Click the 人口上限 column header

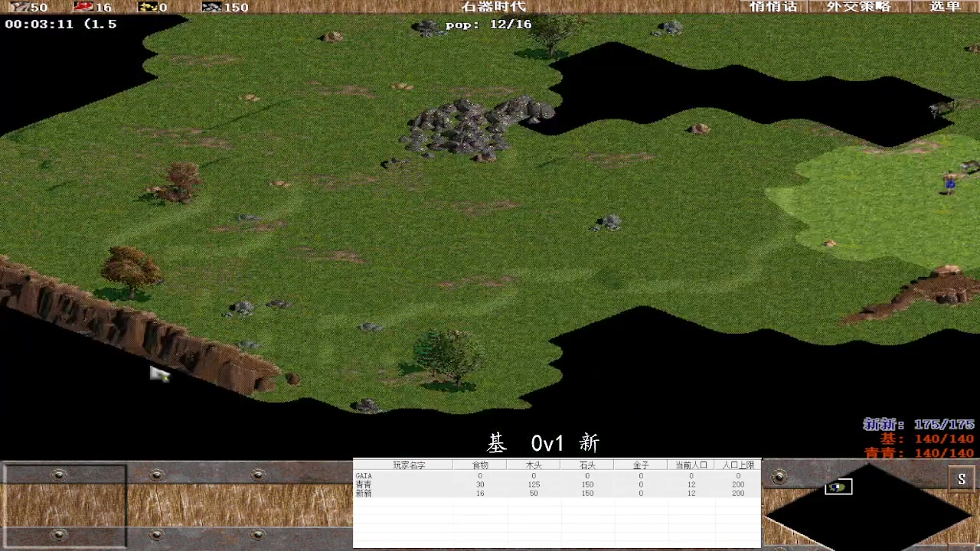(738, 465)
